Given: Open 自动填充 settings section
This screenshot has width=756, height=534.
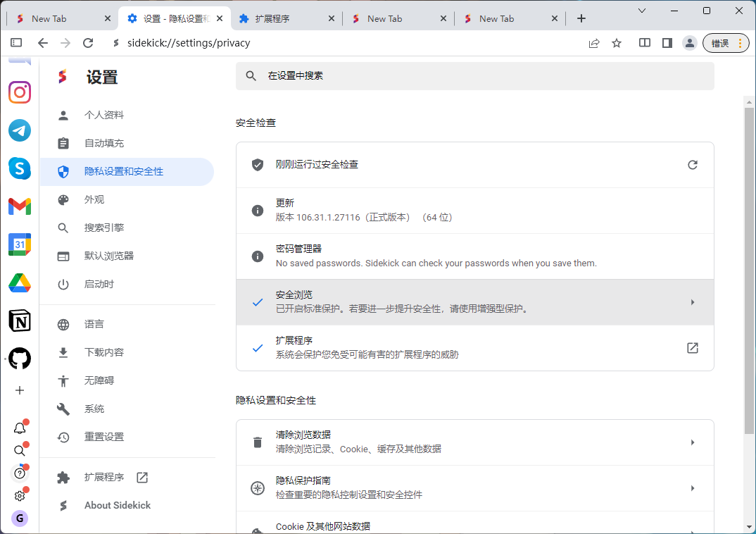Looking at the screenshot, I should click(x=127, y=143).
